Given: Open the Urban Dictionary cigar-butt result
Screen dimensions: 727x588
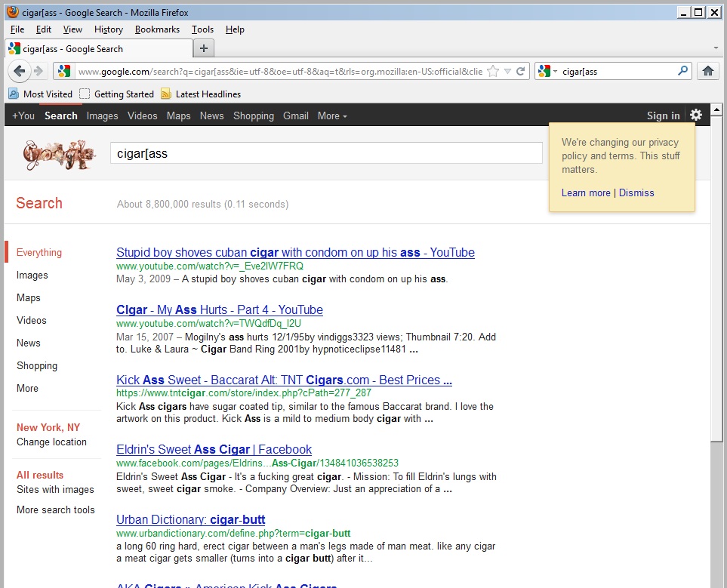Looking at the screenshot, I should [190, 519].
